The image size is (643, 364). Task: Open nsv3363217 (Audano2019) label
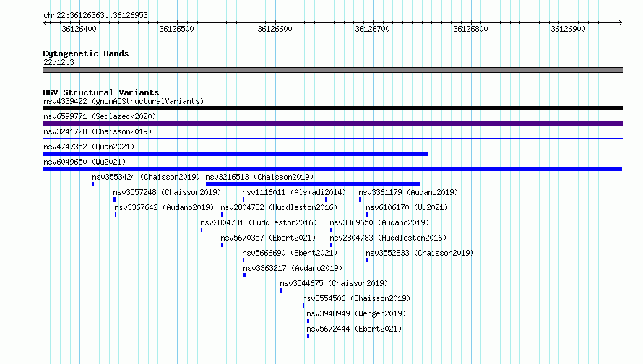[293, 268]
